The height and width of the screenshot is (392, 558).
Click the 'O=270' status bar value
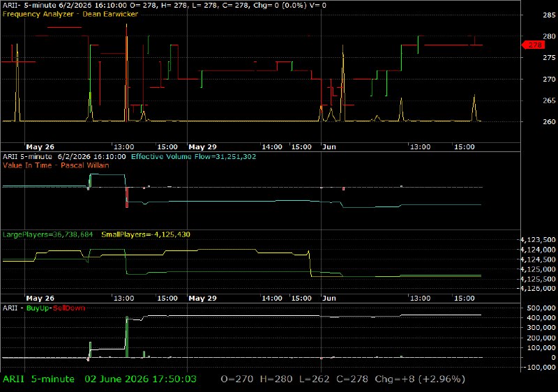click(237, 379)
